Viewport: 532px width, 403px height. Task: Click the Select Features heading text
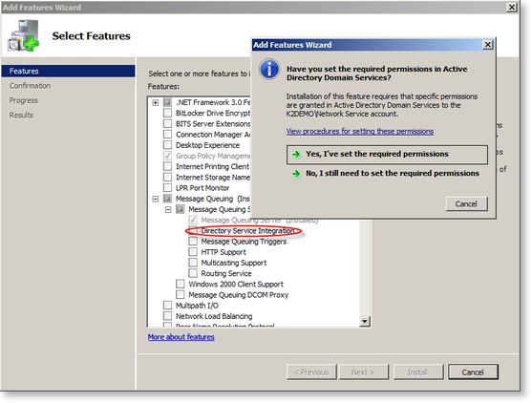92,36
